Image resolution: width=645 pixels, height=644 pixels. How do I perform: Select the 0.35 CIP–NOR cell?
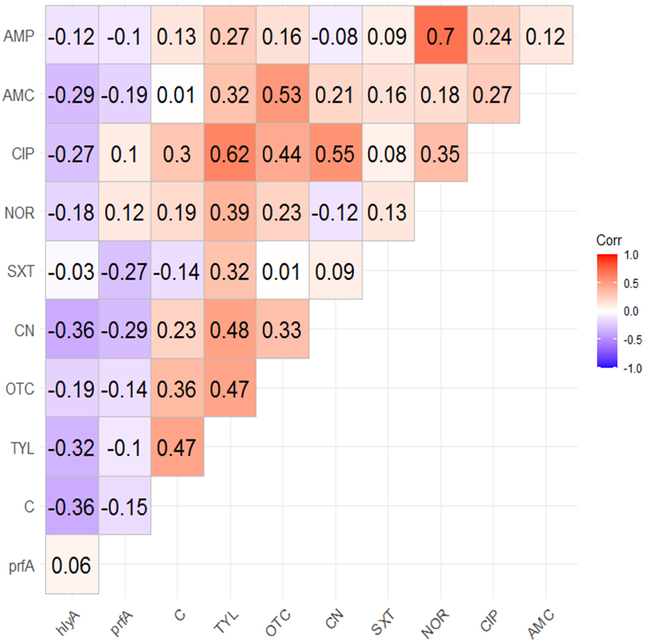pos(440,154)
